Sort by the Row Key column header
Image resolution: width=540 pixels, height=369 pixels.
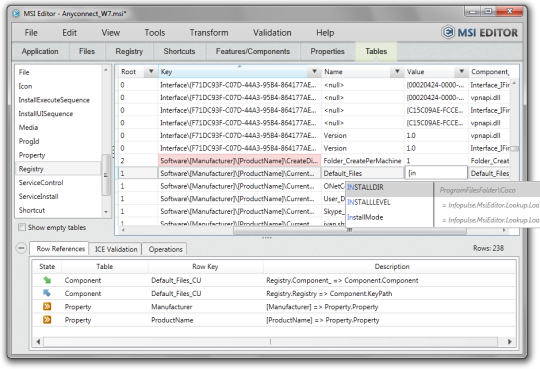tap(205, 266)
